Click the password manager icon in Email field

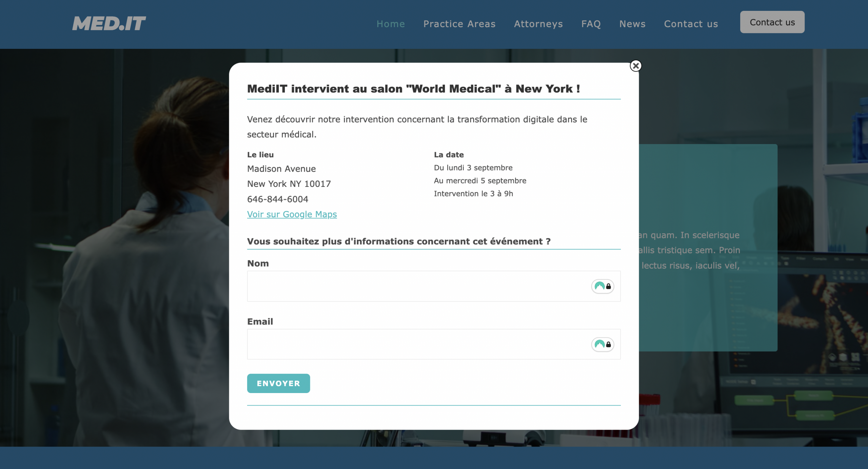click(x=603, y=344)
